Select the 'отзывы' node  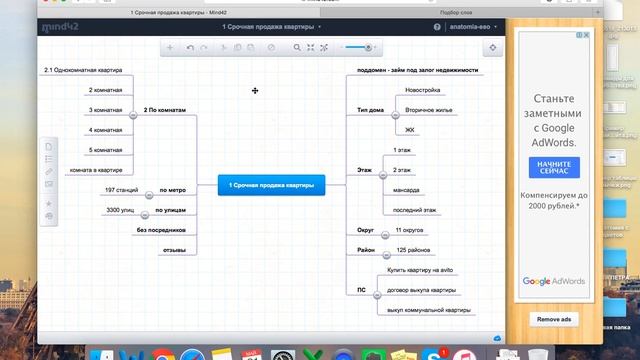(x=174, y=250)
